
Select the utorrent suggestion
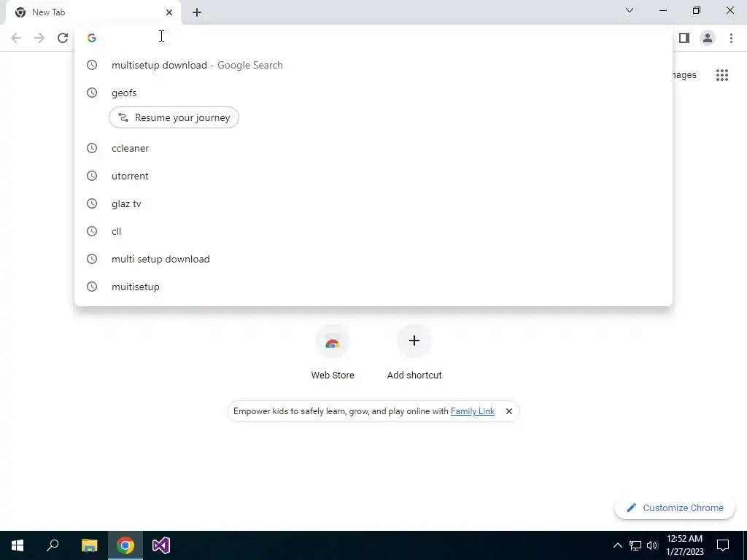pos(373,176)
